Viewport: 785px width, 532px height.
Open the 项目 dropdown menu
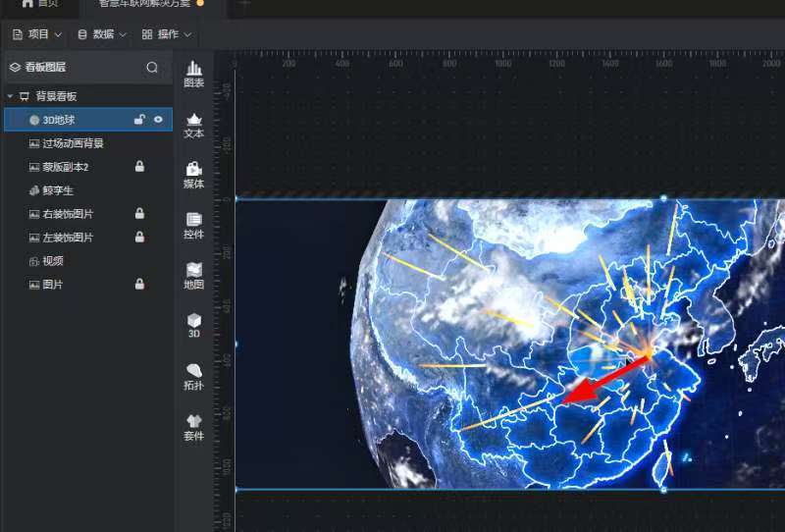pyautogui.click(x=36, y=34)
